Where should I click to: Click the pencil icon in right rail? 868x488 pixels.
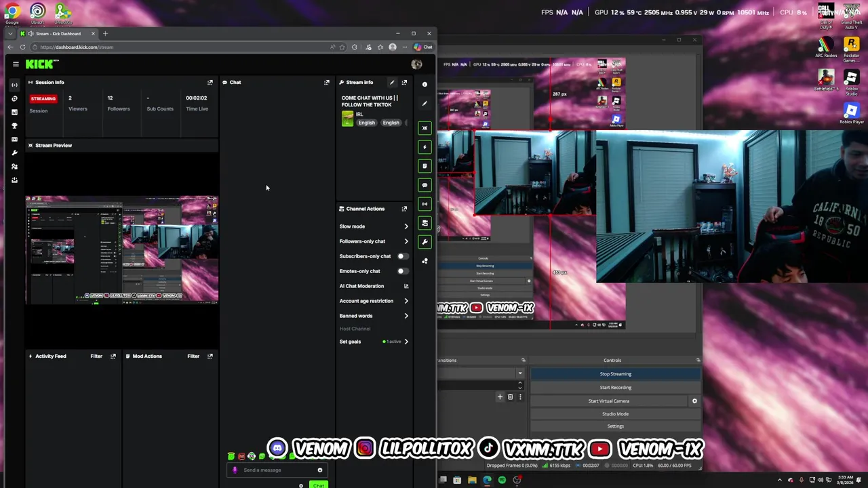[425, 103]
